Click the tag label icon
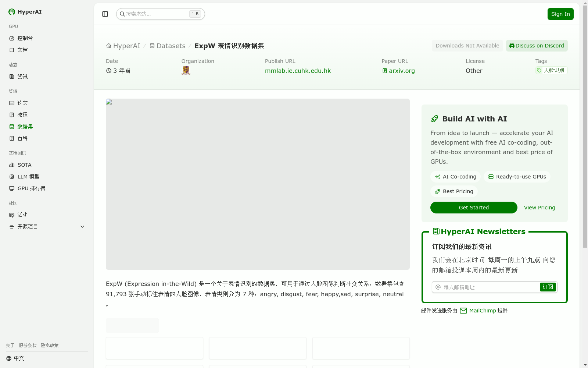Image resolution: width=588 pixels, height=368 pixels. tap(539, 70)
